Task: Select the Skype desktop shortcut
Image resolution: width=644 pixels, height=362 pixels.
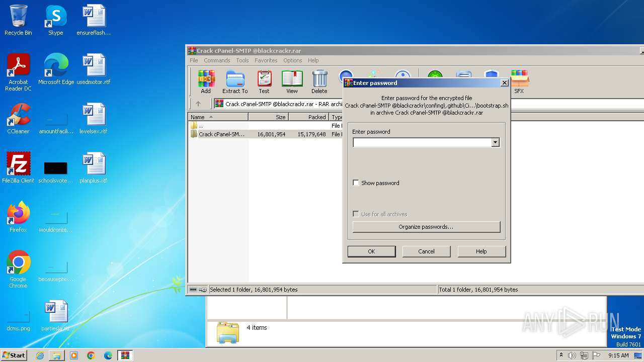Action: coord(55,20)
